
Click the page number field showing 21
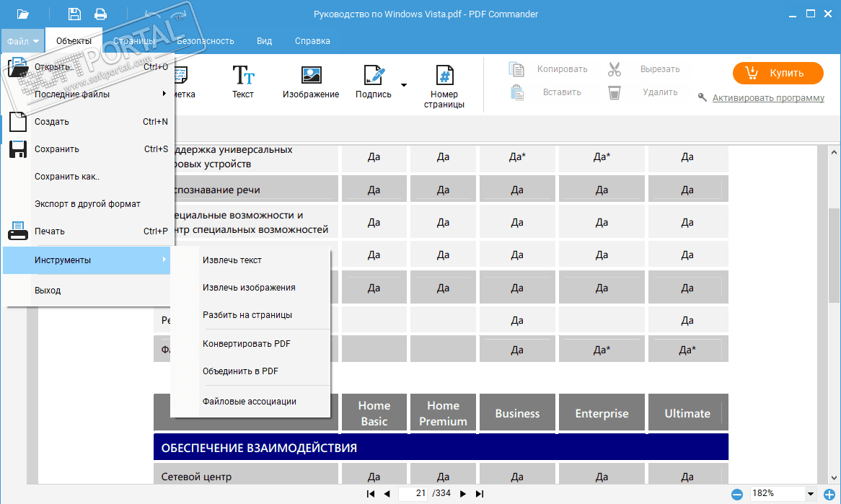pos(413,493)
